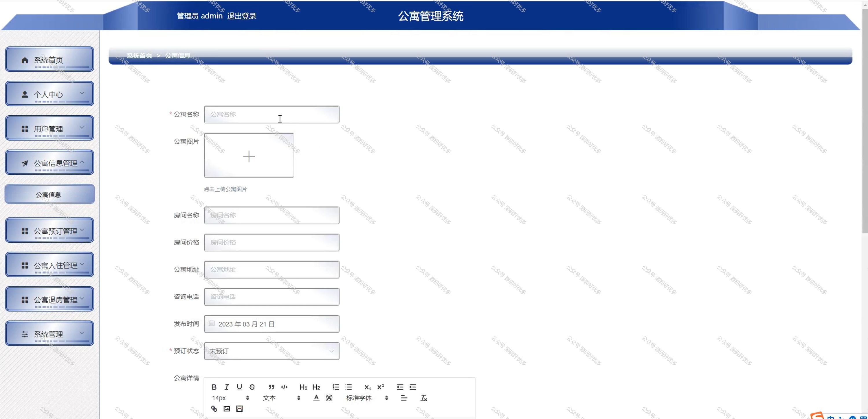Expand the 用户管理 menu chevron

click(x=82, y=127)
